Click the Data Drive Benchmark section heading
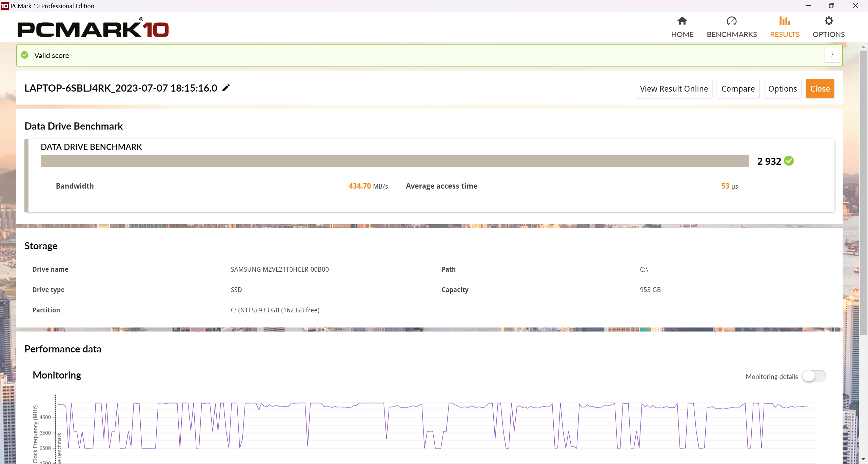Viewport: 868px width, 464px height. [74, 126]
